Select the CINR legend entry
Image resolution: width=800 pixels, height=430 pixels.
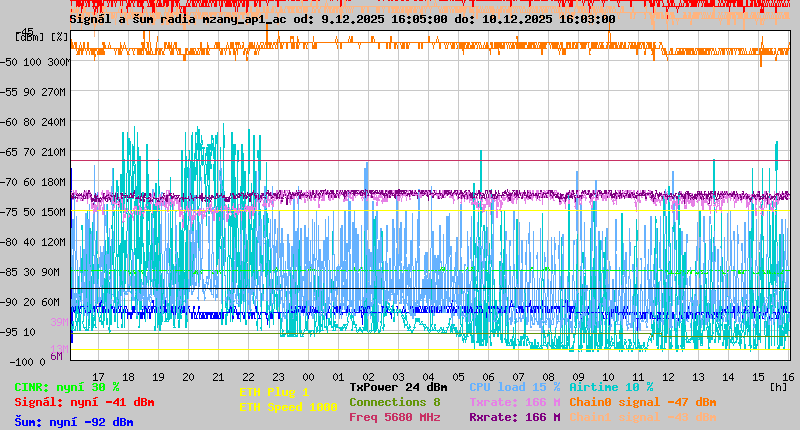pos(67,387)
